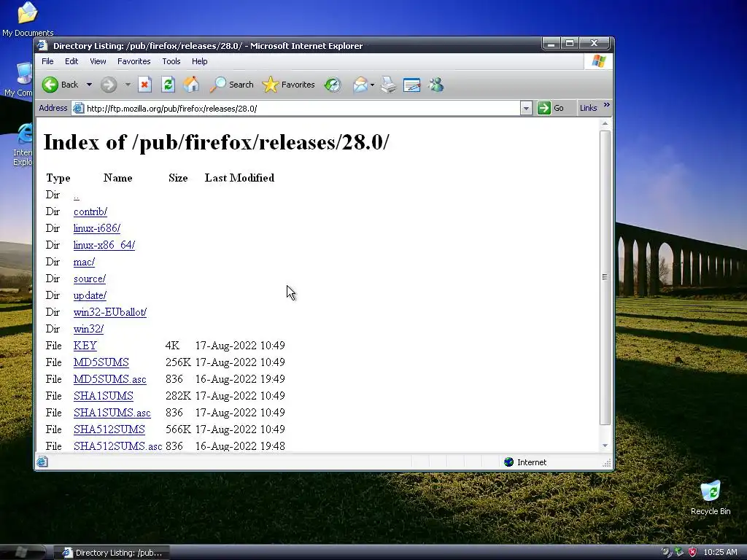
Task: Click the scrollbar up arrow
Action: (x=605, y=124)
